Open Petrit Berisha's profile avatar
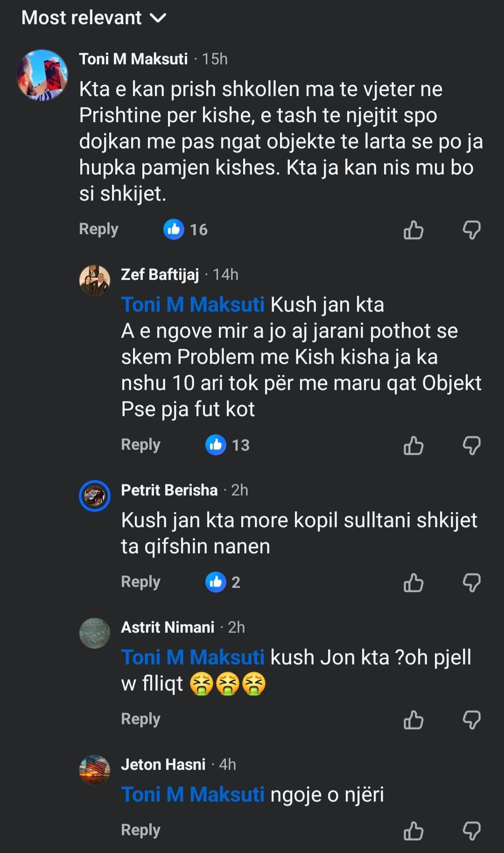504x853 pixels. pyautogui.click(x=95, y=496)
